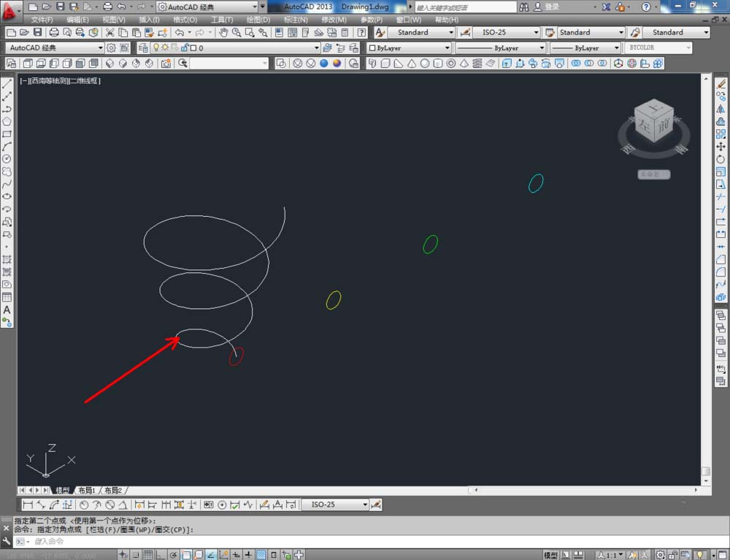Image resolution: width=730 pixels, height=560 pixels.
Task: Select the Erase tool in modify toolbar
Action: [721, 84]
